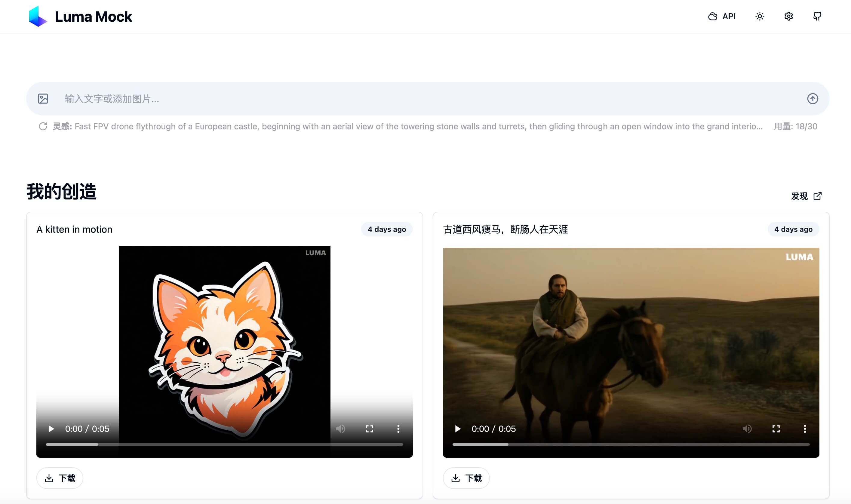Use the Fast FPV drone inspiration text
The image size is (851, 504).
418,126
